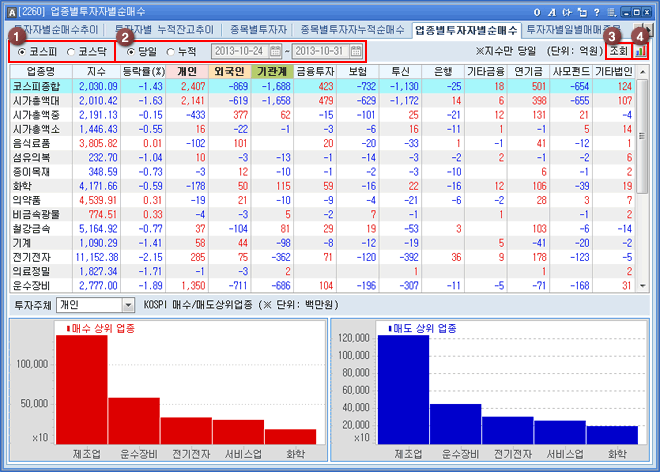The height and width of the screenshot is (472, 660).
Task: Select the 코스피 radio button
Action: [x=23, y=51]
